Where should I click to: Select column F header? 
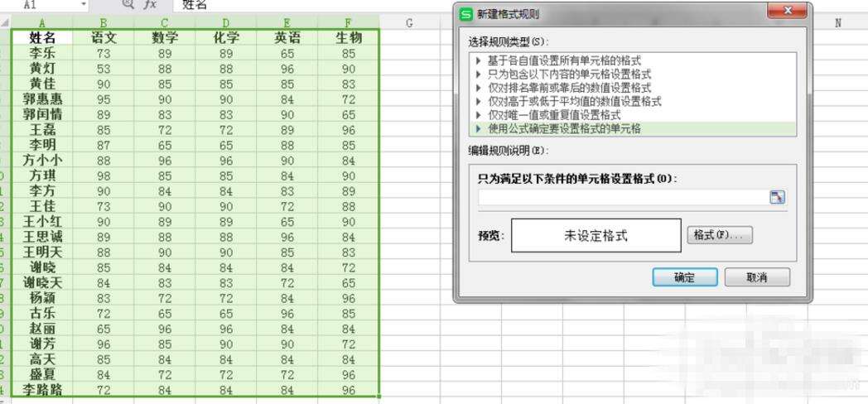pyautogui.click(x=348, y=22)
